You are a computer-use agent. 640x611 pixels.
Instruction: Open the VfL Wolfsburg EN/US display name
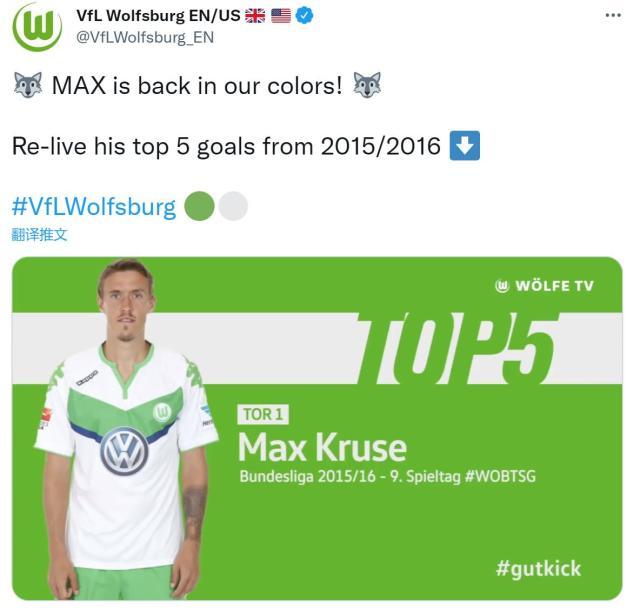[158, 16]
